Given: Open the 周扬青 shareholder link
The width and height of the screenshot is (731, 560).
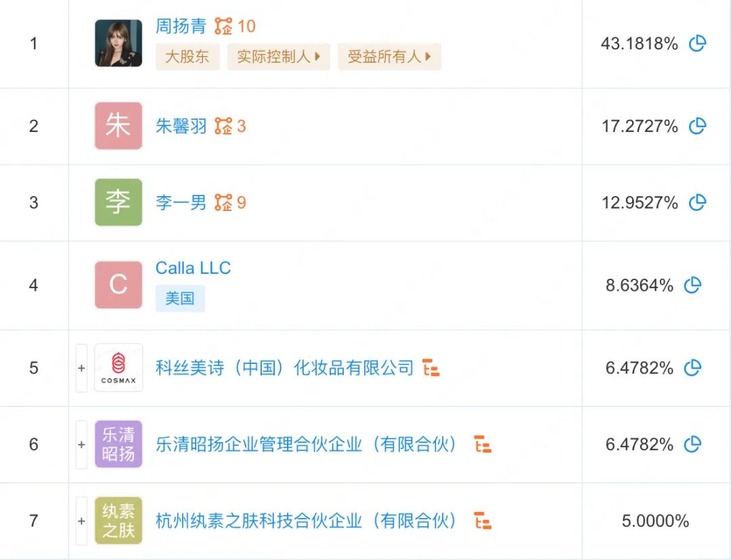Looking at the screenshot, I should [x=181, y=26].
